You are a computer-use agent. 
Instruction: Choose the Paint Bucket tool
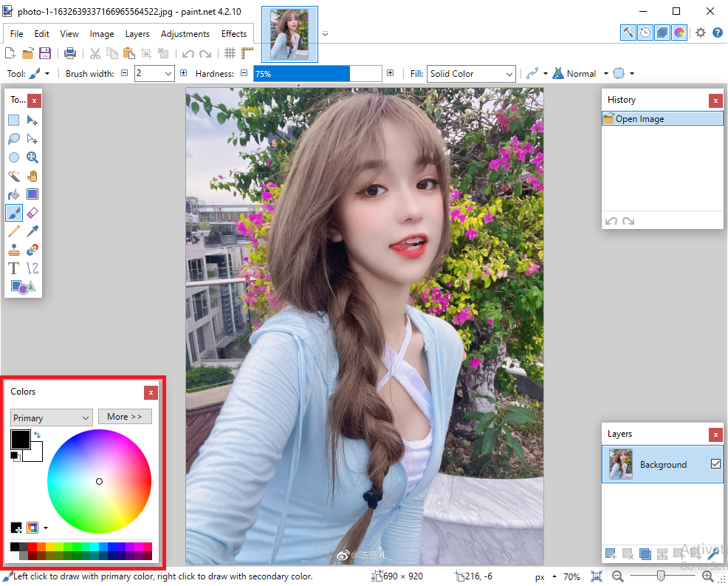pyautogui.click(x=14, y=194)
